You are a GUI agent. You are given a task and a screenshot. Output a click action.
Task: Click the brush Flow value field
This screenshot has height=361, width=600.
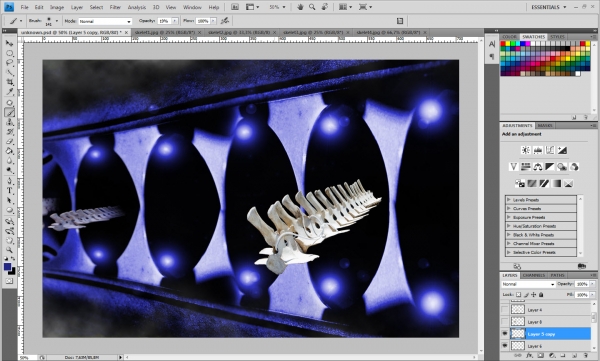coord(203,21)
